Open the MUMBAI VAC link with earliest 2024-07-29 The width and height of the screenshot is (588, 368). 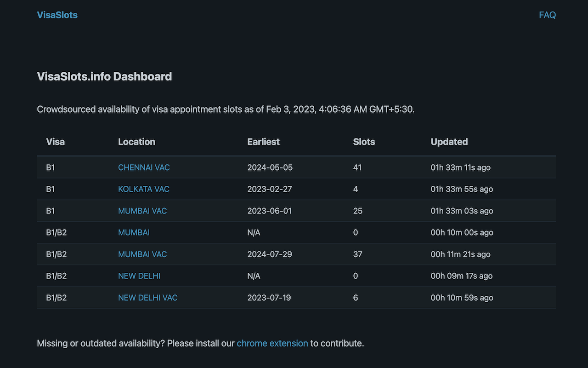coord(142,254)
